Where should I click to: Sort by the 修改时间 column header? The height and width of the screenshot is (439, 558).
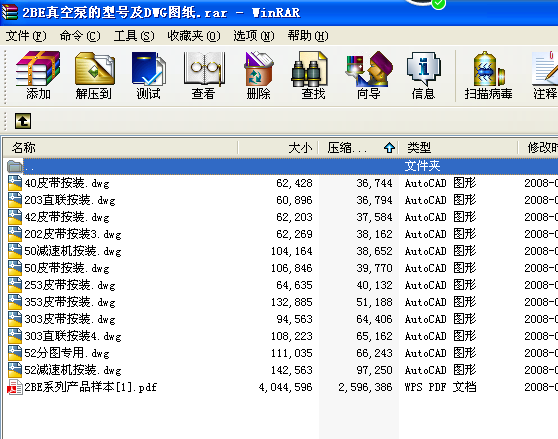pyautogui.click(x=538, y=148)
